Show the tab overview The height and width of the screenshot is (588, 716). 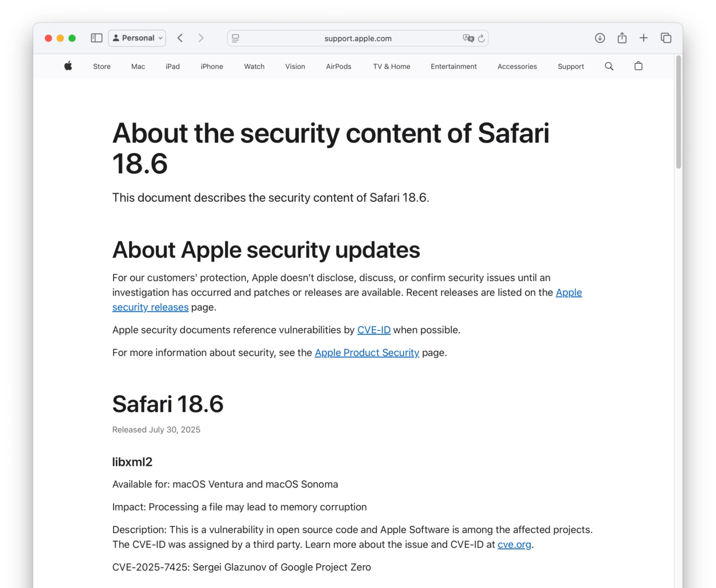(666, 38)
